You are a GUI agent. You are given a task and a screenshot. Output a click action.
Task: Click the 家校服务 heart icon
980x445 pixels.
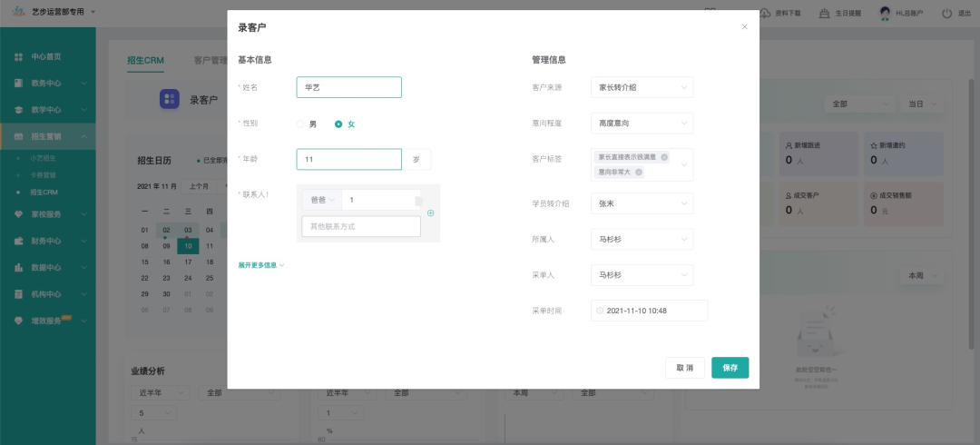[x=19, y=214]
